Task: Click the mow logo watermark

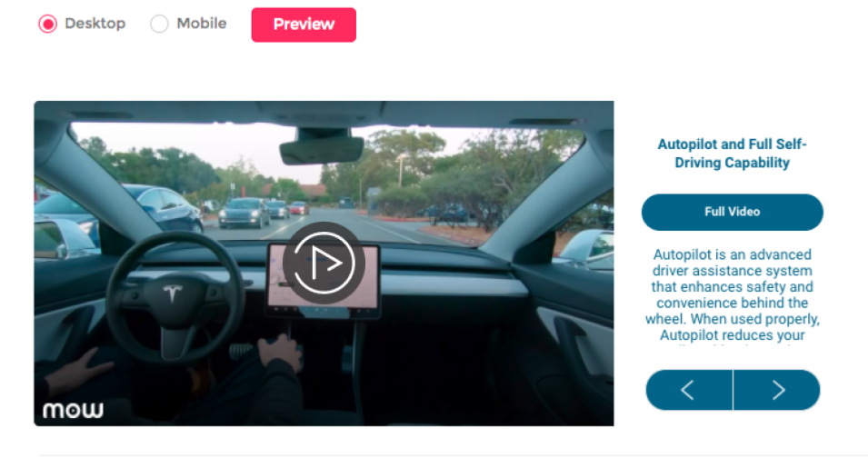Action: pyautogui.click(x=73, y=410)
